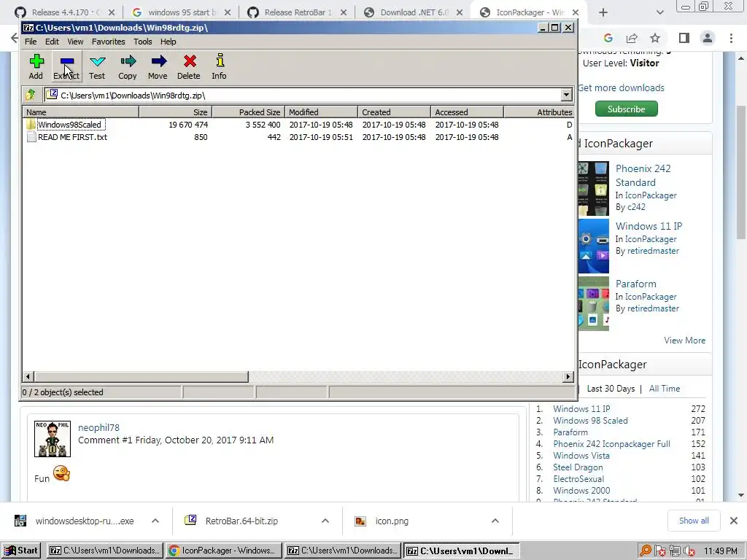Click the Chrome share icon
Image resolution: width=747 pixels, height=560 pixels.
pyautogui.click(x=632, y=38)
